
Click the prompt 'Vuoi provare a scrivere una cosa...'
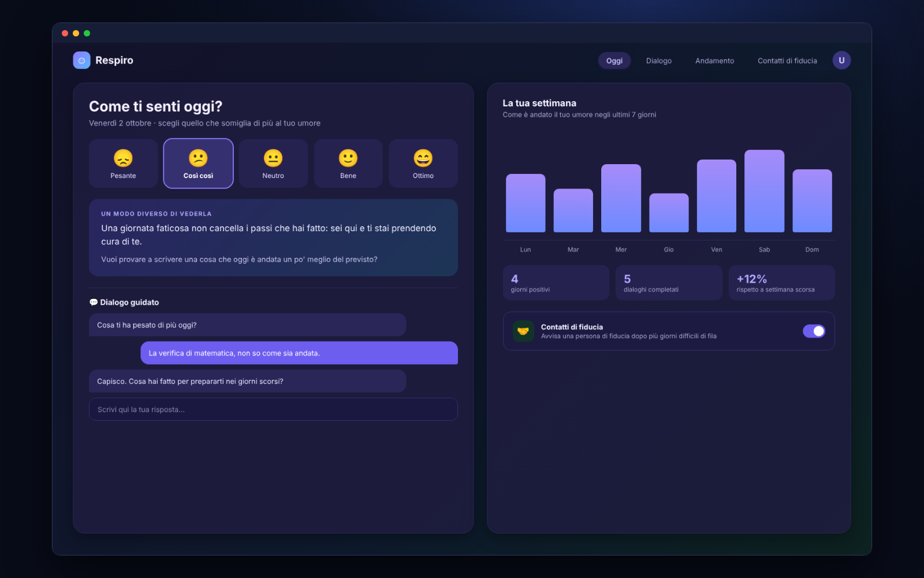point(239,260)
